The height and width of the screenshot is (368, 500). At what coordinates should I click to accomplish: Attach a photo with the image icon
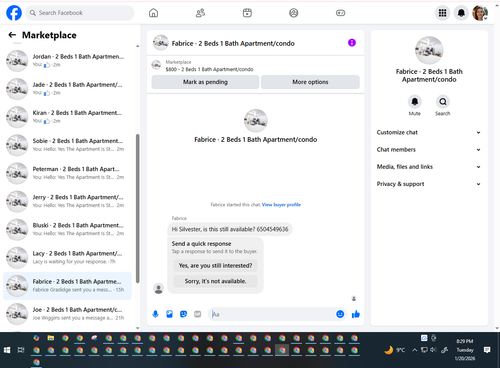point(169,314)
